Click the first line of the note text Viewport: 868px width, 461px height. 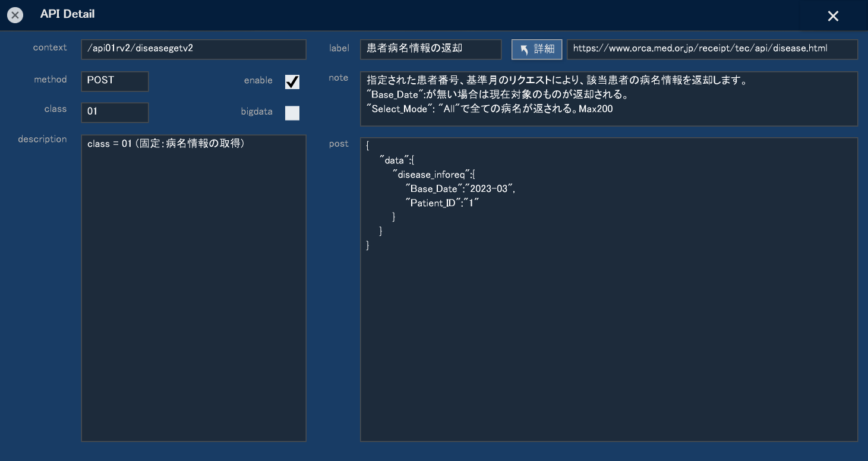point(556,80)
